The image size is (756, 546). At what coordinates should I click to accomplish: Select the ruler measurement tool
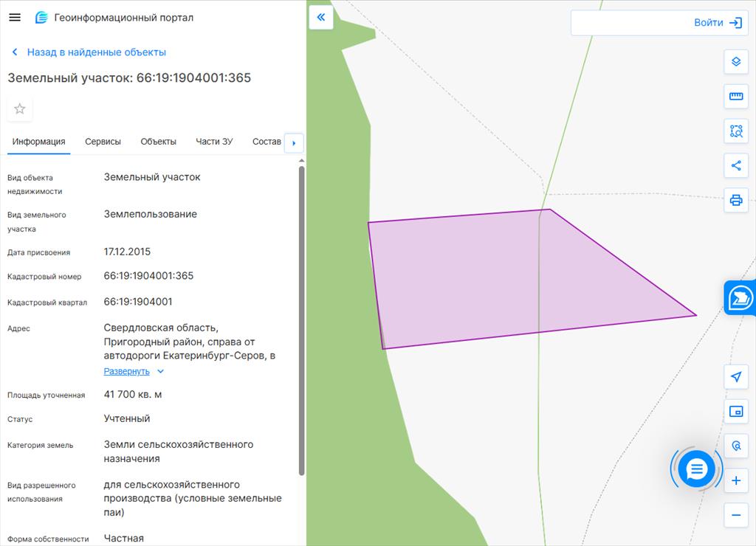(735, 97)
